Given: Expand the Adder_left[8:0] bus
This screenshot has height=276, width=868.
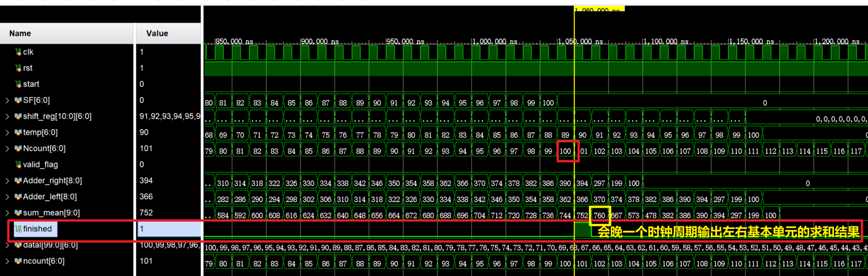Looking at the screenshot, I should [7, 197].
